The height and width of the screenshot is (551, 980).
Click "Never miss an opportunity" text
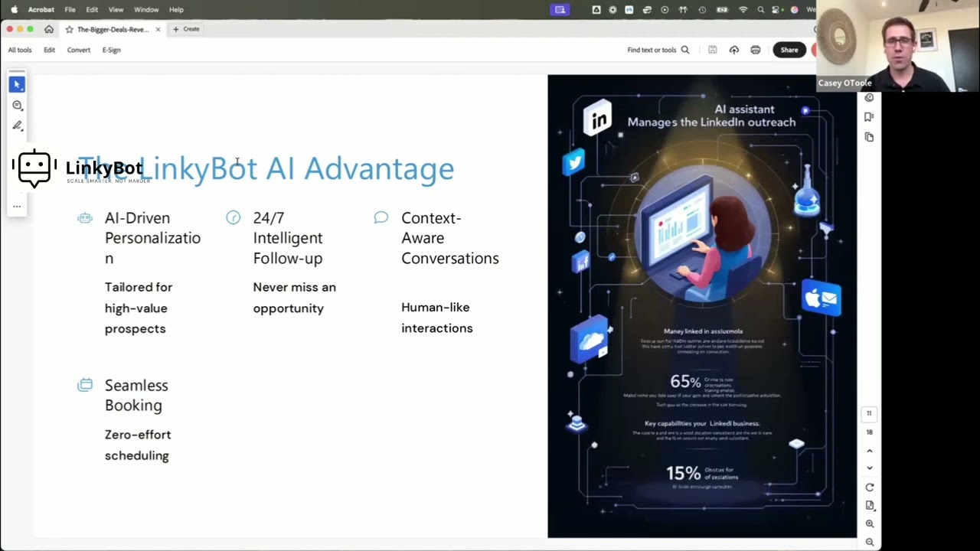coord(295,298)
